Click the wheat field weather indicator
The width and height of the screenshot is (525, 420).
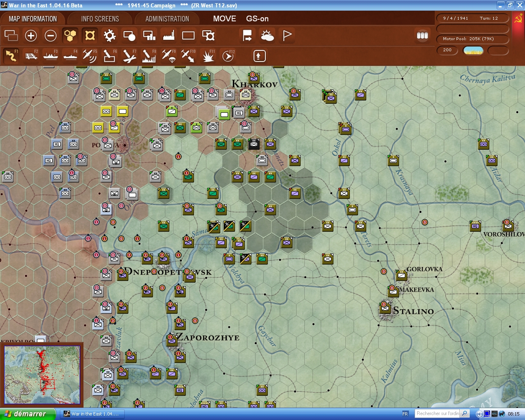tap(473, 50)
